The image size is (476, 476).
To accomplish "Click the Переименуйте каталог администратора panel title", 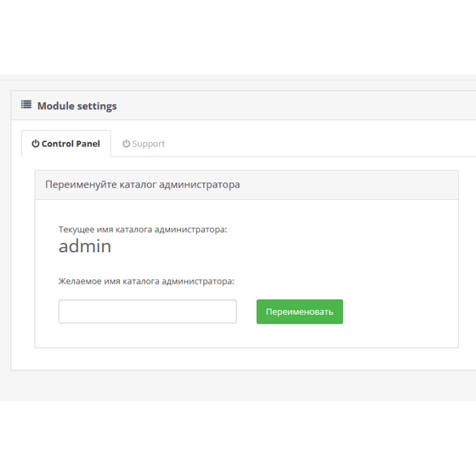I will pyautogui.click(x=143, y=184).
